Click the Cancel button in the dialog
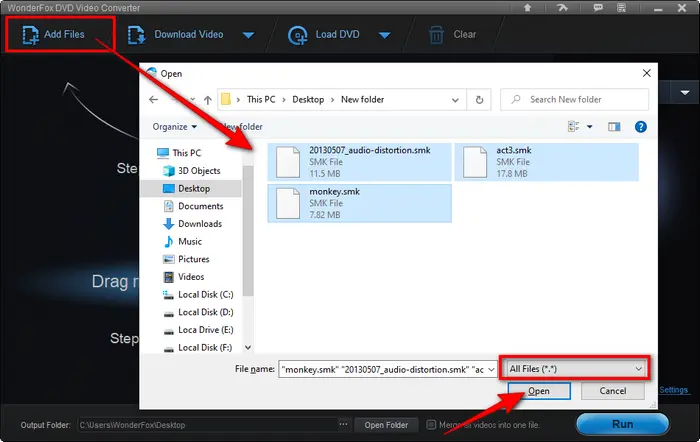This screenshot has height=442, width=700. (612, 391)
